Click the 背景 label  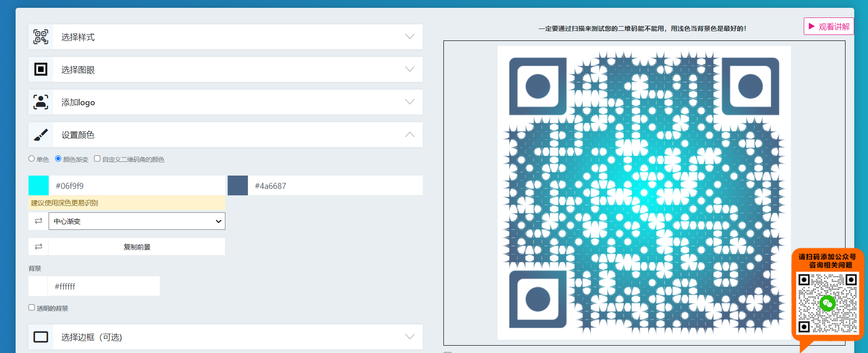[x=35, y=268]
